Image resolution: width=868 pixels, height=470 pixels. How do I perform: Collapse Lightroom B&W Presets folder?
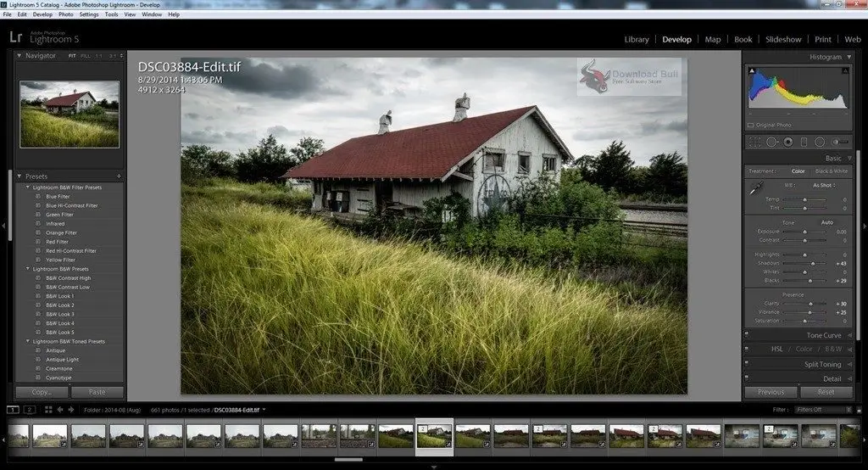tap(28, 269)
